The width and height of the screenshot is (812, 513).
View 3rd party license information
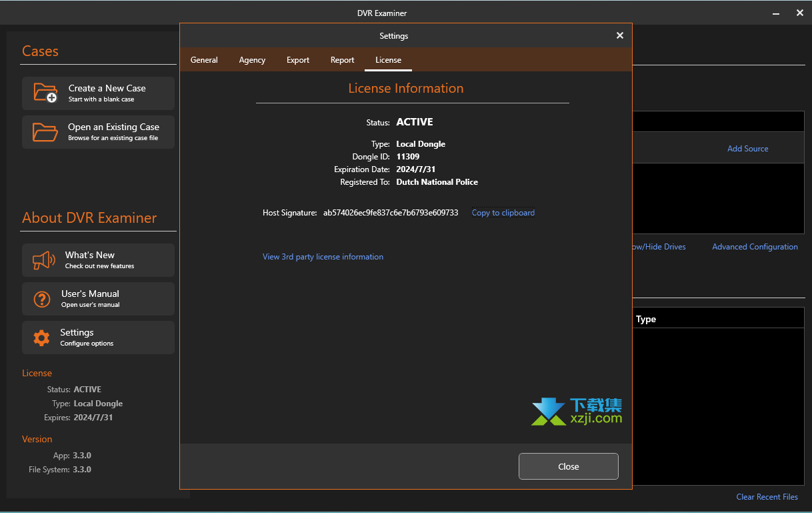tap(323, 257)
